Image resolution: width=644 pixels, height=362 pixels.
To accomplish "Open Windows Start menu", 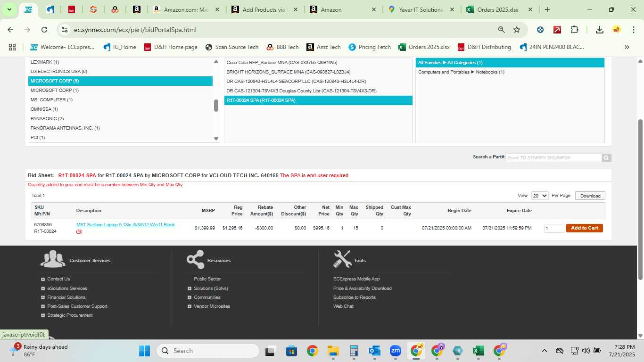I will tap(144, 351).
